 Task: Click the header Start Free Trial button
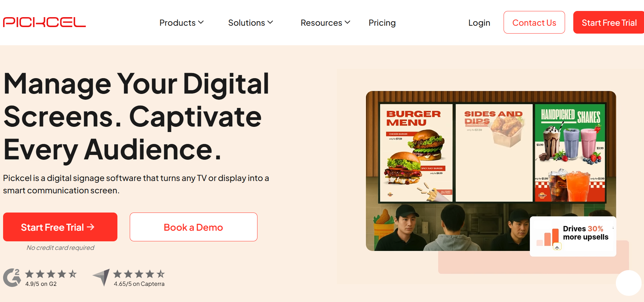(609, 22)
